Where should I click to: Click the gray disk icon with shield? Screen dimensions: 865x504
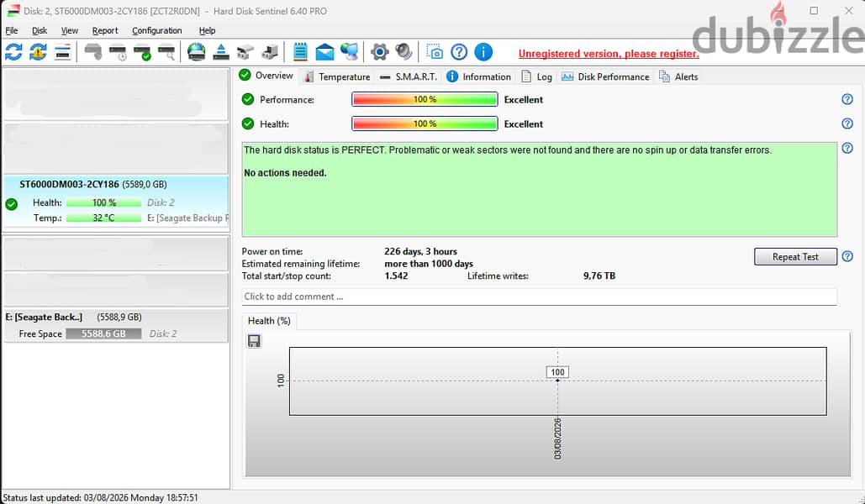(93, 52)
